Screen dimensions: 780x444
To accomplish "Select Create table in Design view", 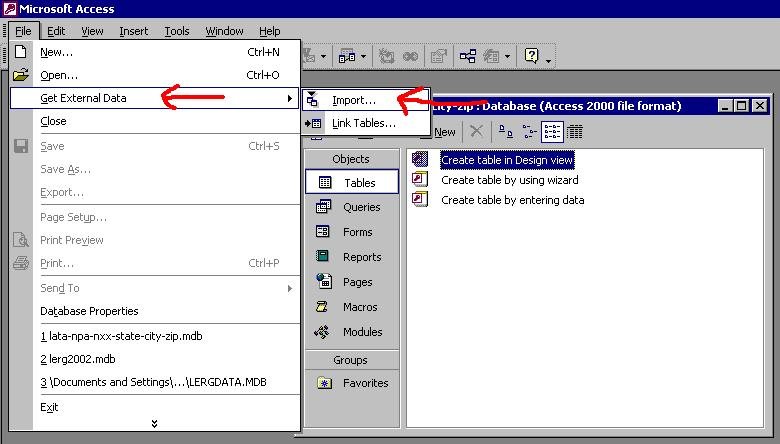I will [507, 160].
